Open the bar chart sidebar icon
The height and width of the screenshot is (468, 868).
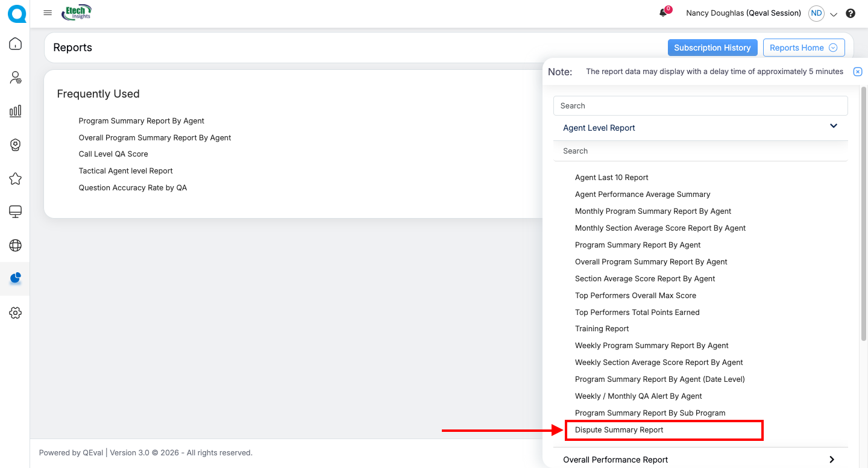(x=15, y=111)
